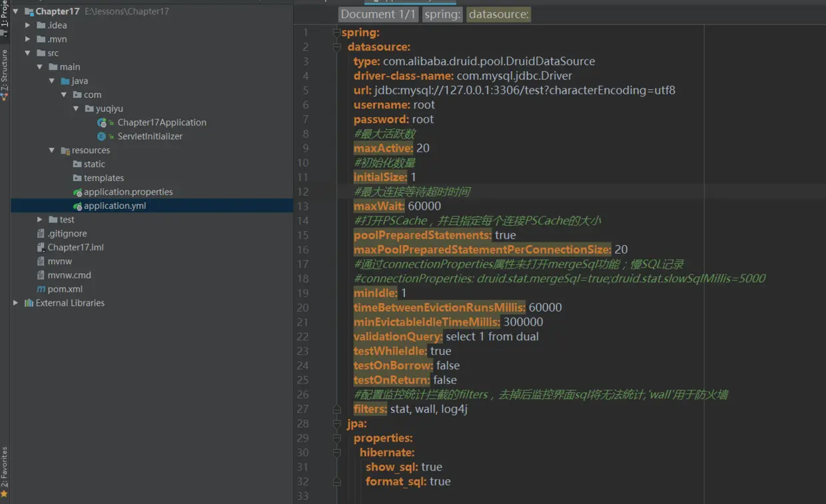Click the format_sql key
Image resolution: width=826 pixels, height=504 pixels.
pyautogui.click(x=396, y=481)
